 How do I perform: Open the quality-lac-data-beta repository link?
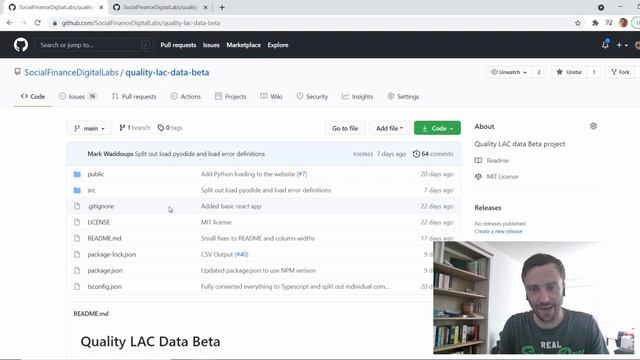click(x=167, y=72)
